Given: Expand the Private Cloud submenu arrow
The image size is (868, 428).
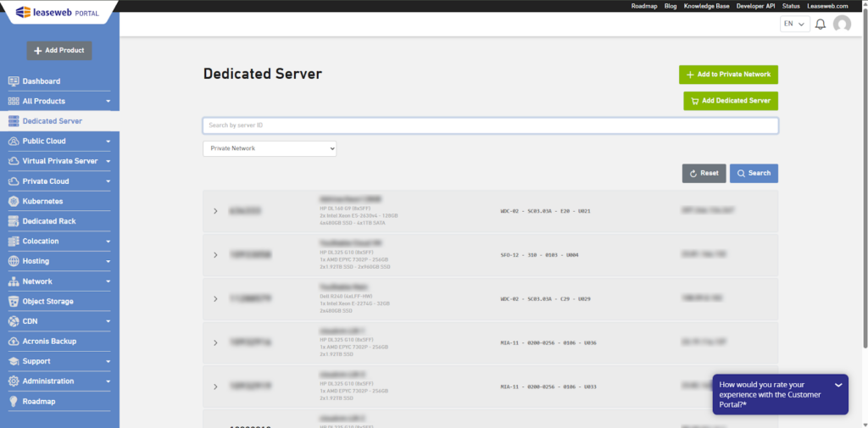Looking at the screenshot, I should click(108, 181).
